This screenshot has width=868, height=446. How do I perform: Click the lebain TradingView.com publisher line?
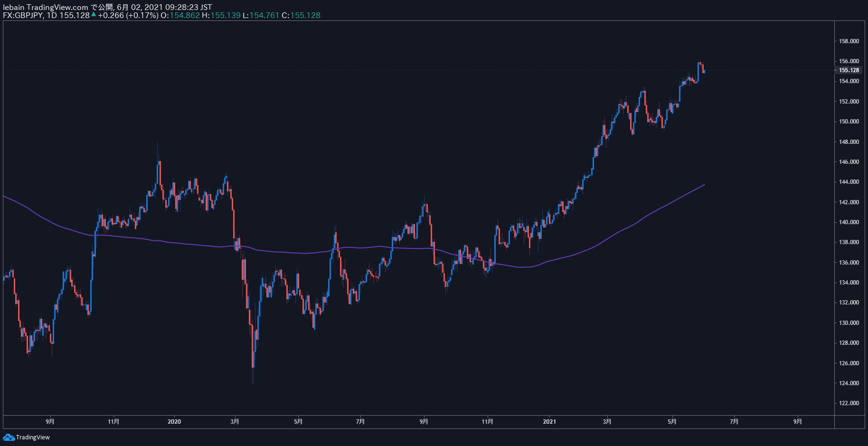[107, 7]
